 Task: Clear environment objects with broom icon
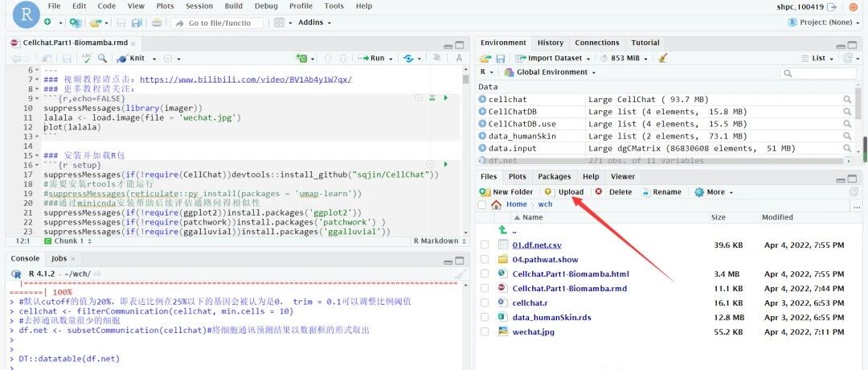(x=663, y=58)
